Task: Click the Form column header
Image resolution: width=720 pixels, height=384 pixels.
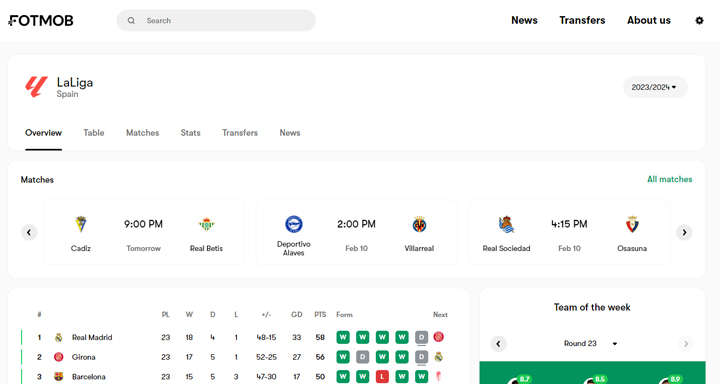Action: point(344,315)
